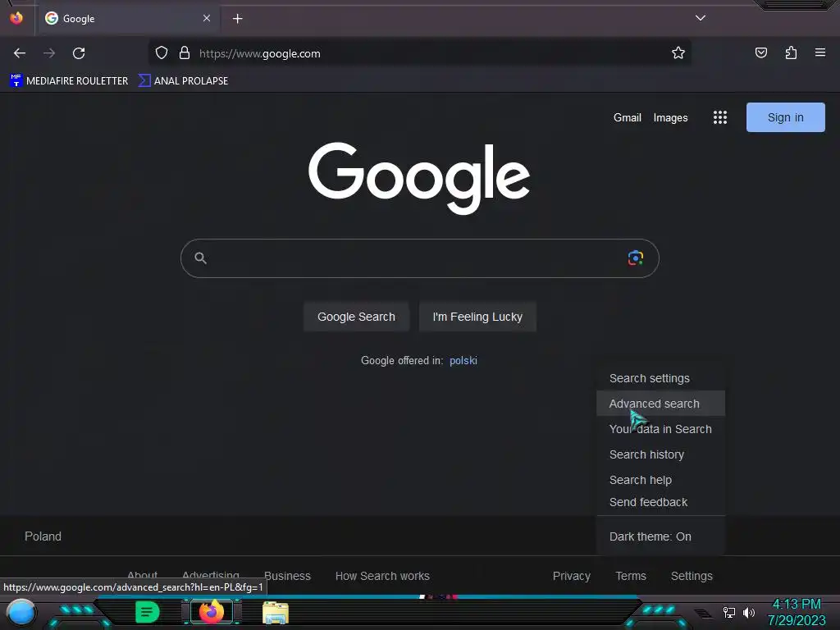
Task: Click the Google Search button
Action: pyautogui.click(x=356, y=317)
